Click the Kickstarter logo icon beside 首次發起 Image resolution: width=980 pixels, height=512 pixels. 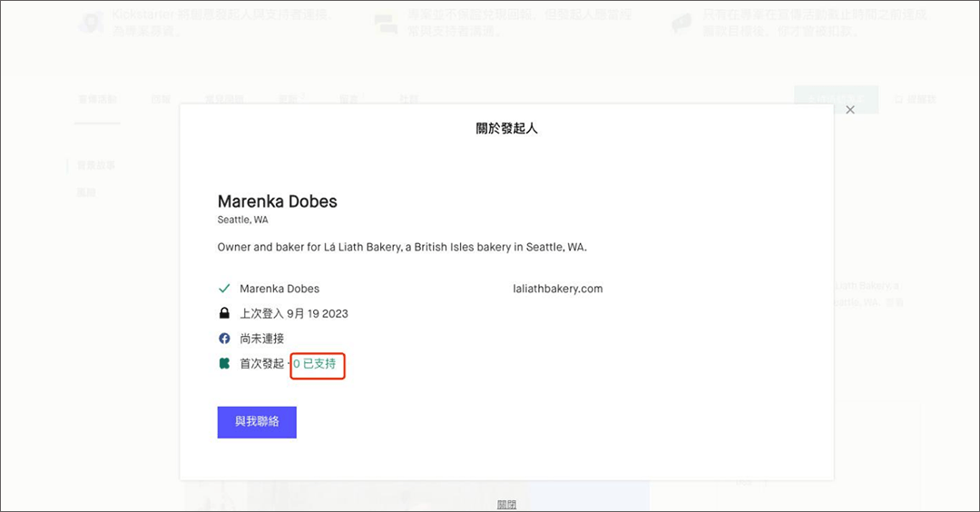click(224, 363)
